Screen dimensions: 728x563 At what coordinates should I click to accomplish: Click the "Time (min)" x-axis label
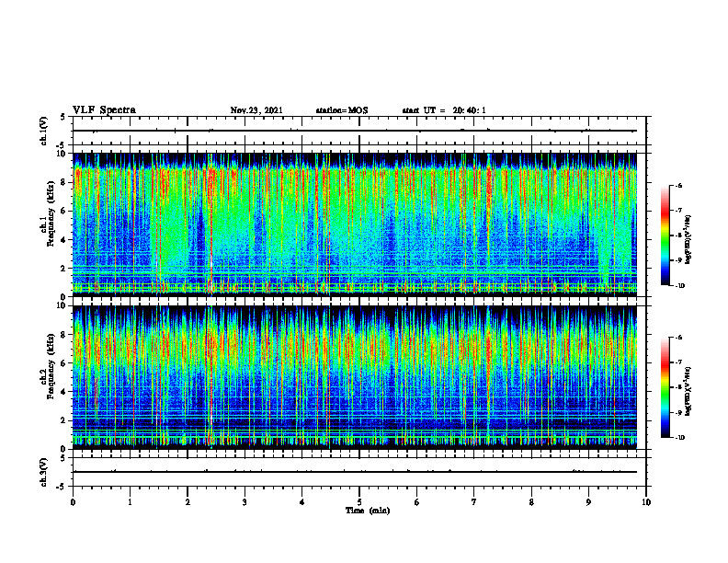pyautogui.click(x=368, y=511)
